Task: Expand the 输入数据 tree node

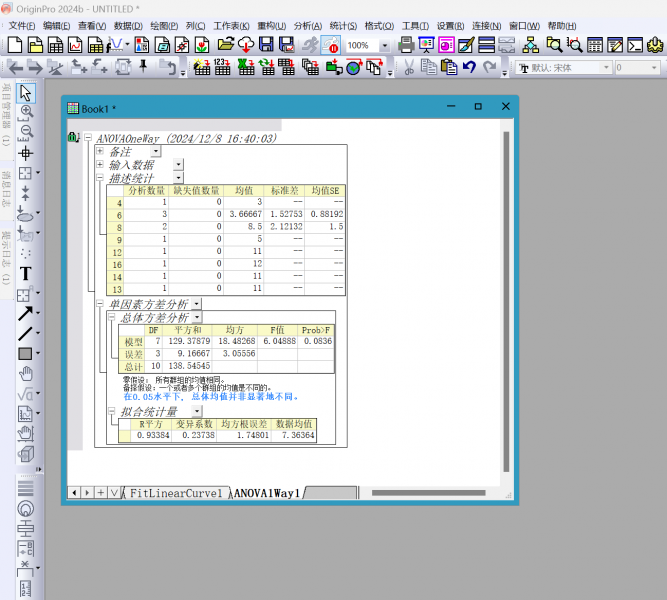Action: pyautogui.click(x=100, y=164)
